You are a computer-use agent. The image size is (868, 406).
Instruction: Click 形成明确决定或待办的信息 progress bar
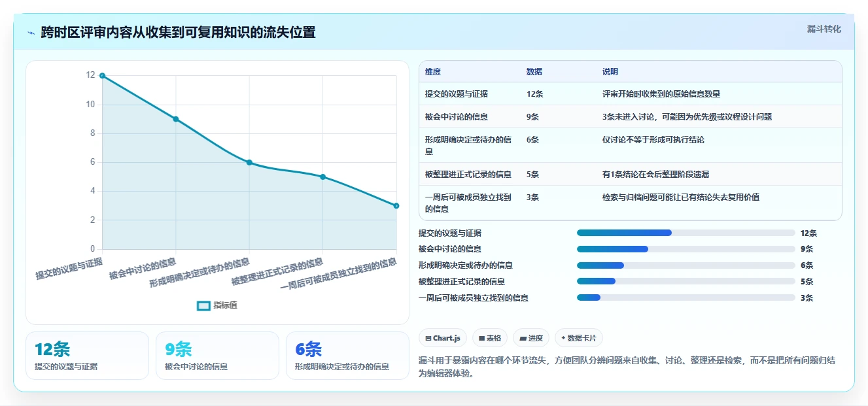[686, 265]
